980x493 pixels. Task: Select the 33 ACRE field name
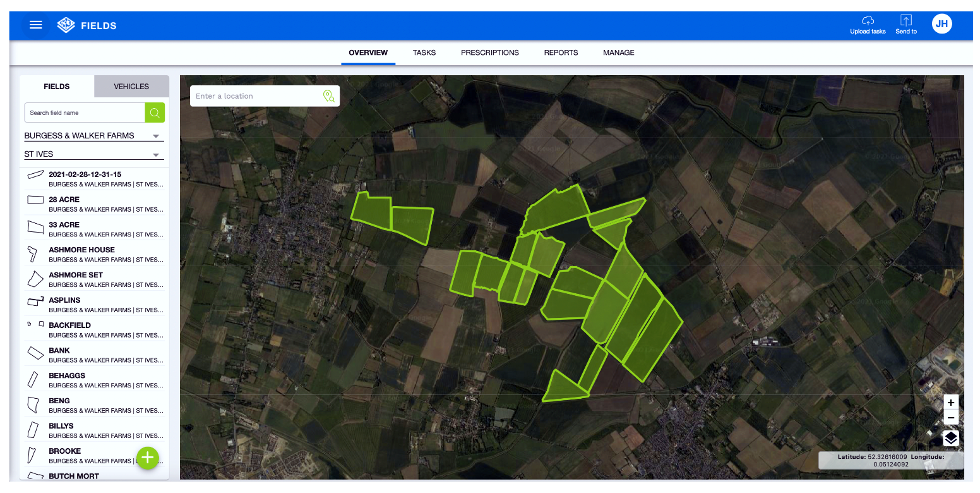point(64,225)
